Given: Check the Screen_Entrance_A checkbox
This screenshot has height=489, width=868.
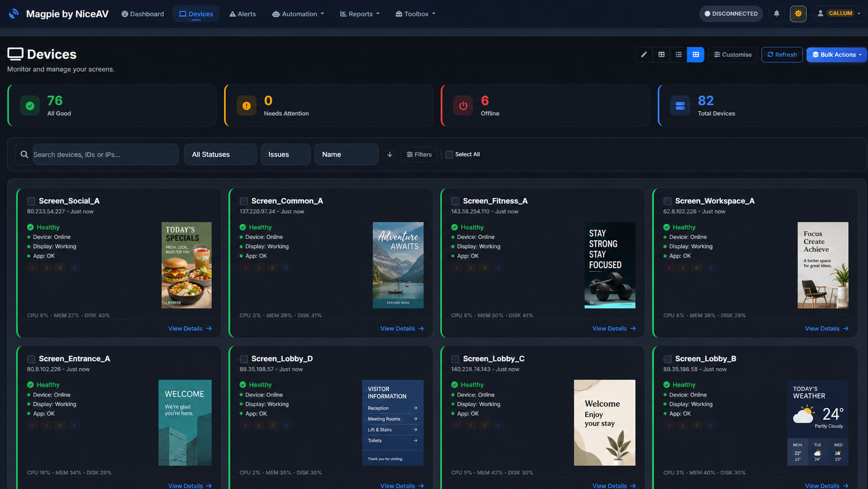Looking at the screenshot, I should click(31, 359).
